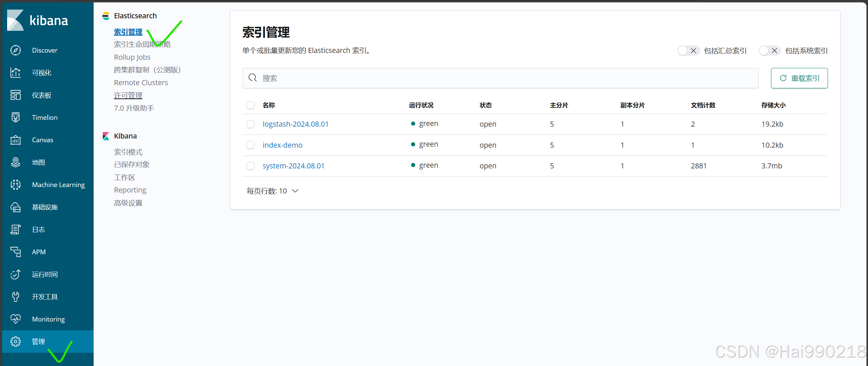Open 索引生命周期策略 menu item
Screen dimensions: 868x366
coord(142,44)
